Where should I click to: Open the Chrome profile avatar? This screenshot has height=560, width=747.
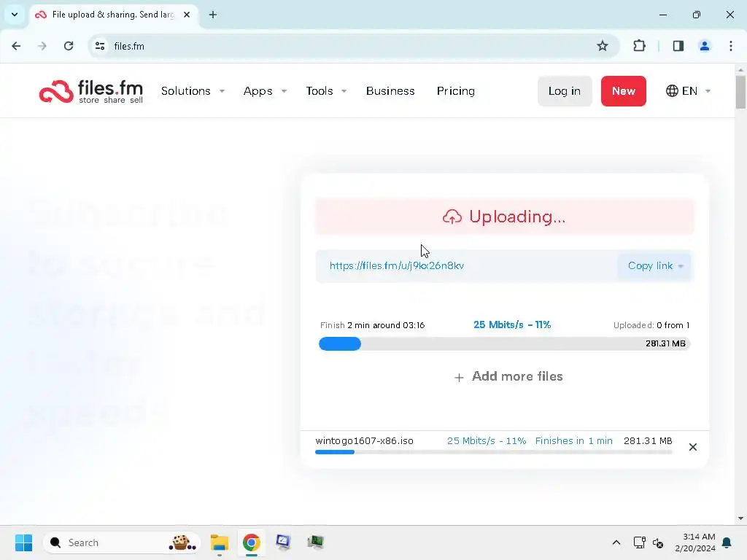705,46
